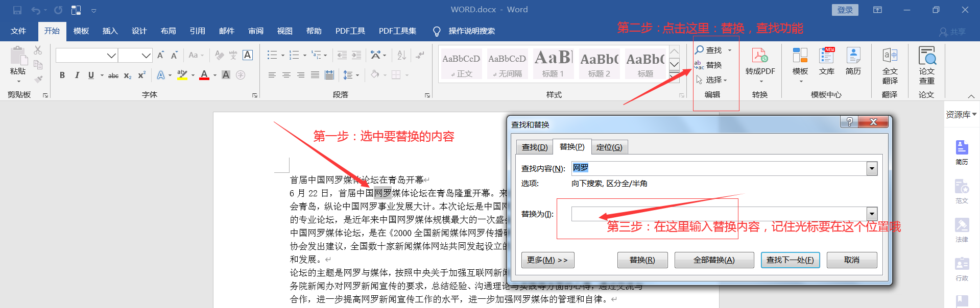Toggle character shading (gray A)

coord(226,75)
